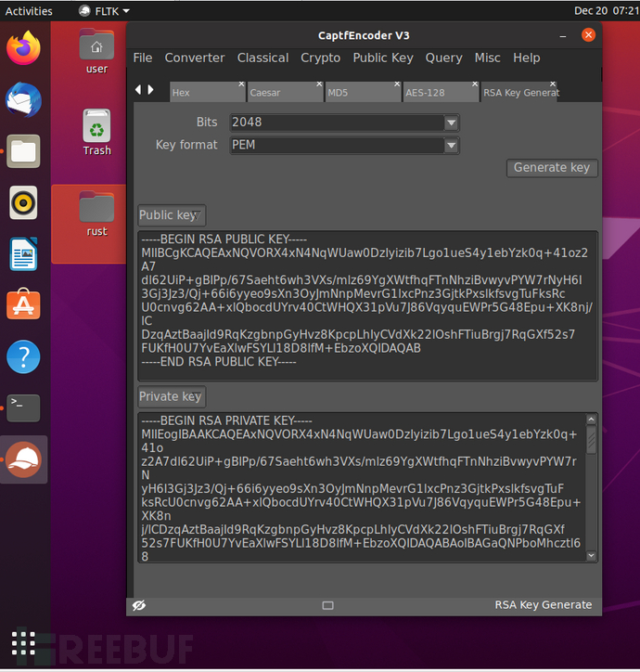Launch Terminal from the dock

point(23,407)
